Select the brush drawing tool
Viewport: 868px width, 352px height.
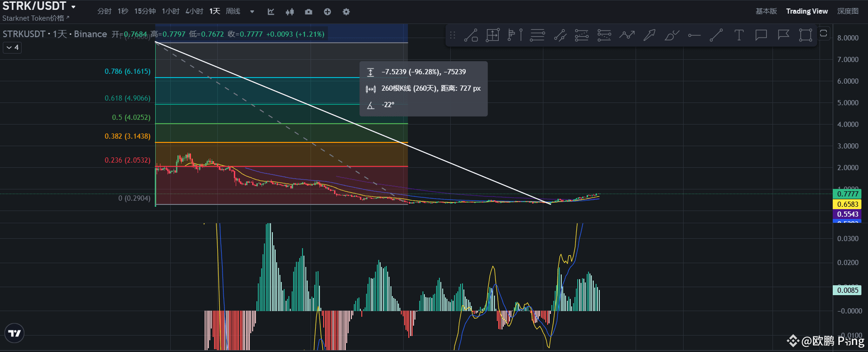[672, 35]
